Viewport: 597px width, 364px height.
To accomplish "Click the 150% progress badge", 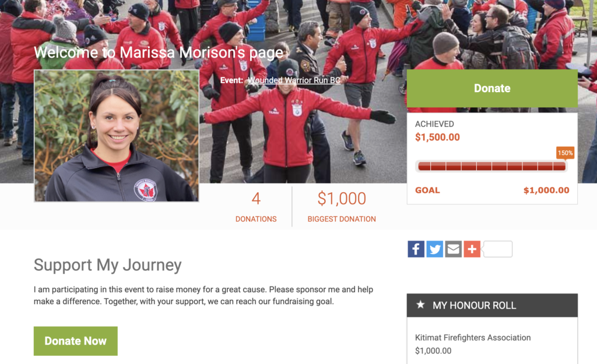I will pyautogui.click(x=565, y=153).
